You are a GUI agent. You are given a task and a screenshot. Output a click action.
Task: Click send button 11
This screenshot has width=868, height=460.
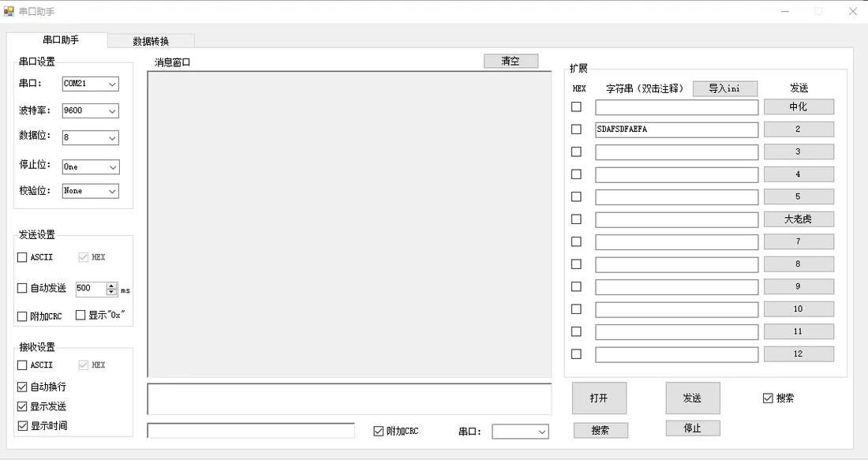[799, 331]
